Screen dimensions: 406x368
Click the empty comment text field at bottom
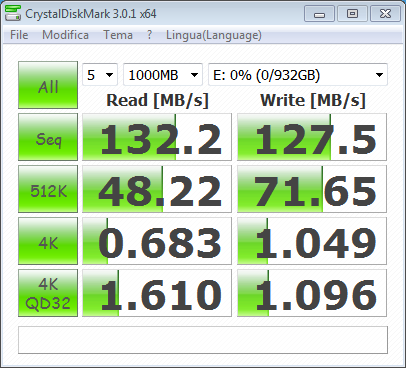[203, 340]
